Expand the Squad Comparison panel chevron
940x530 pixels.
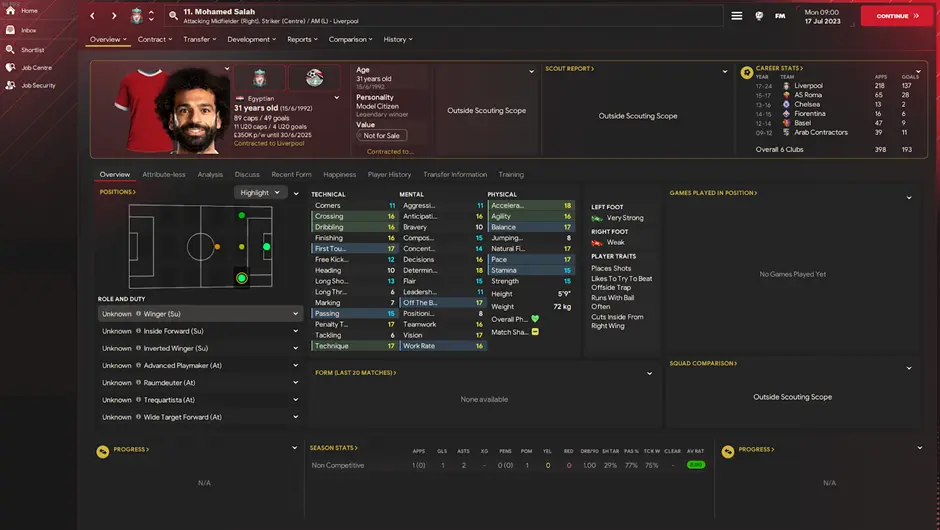(909, 368)
